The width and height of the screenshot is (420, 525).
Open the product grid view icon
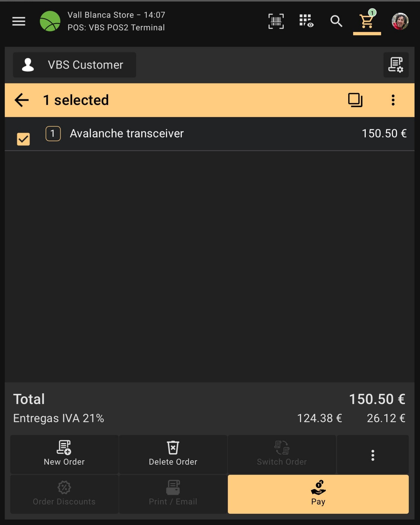tap(306, 21)
